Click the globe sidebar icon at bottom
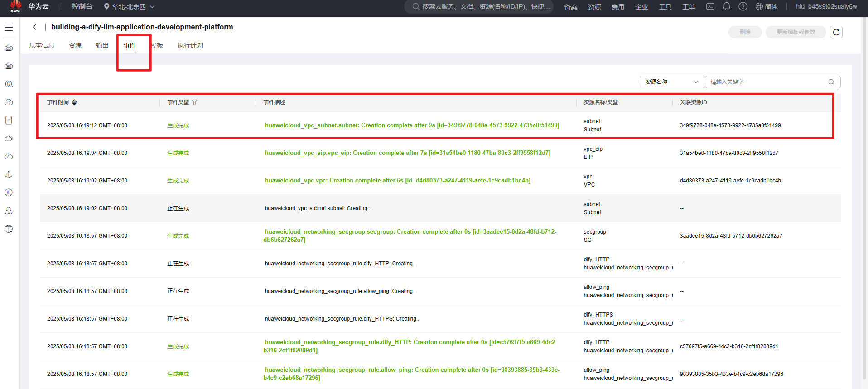 click(x=9, y=229)
